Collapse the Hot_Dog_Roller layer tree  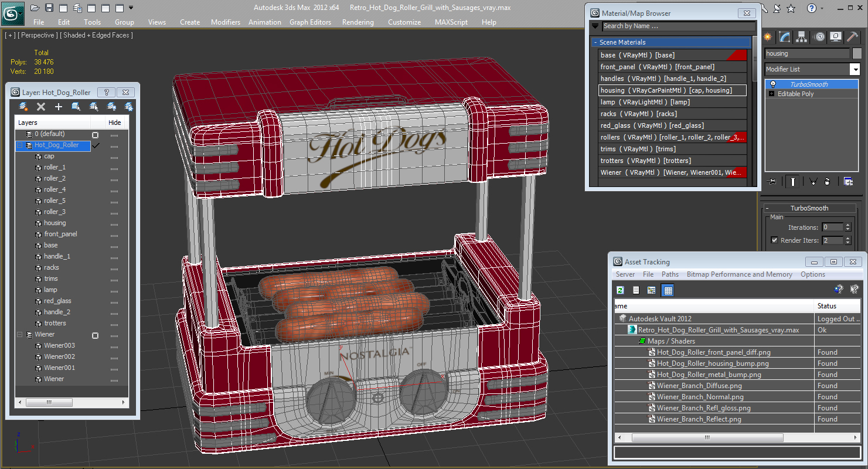pyautogui.click(x=20, y=145)
